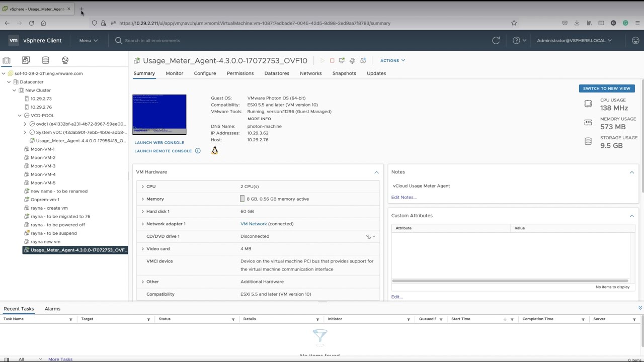Open the Networking inventory view icon
The width and height of the screenshot is (644, 362).
point(65,60)
